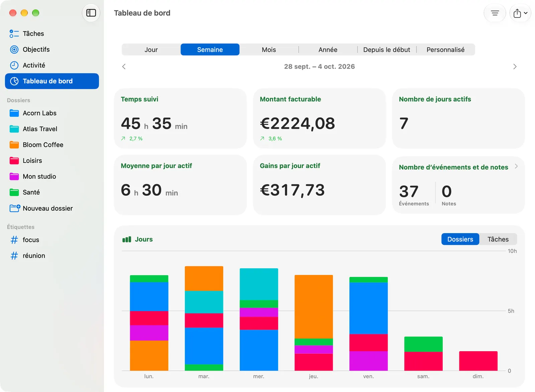Click the Gains par jour actif title

[290, 166]
